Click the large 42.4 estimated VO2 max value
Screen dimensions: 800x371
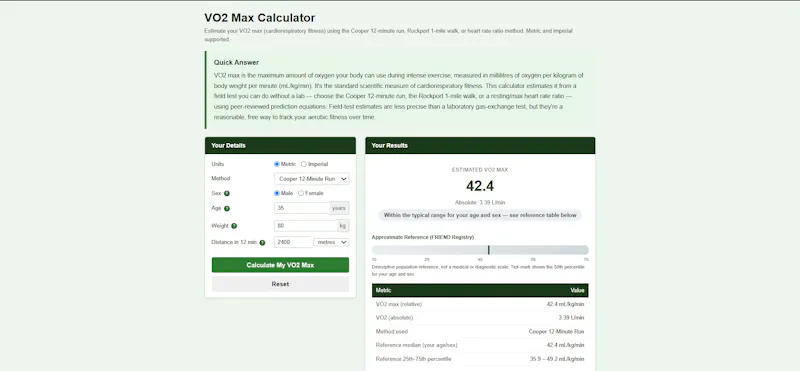coord(480,186)
